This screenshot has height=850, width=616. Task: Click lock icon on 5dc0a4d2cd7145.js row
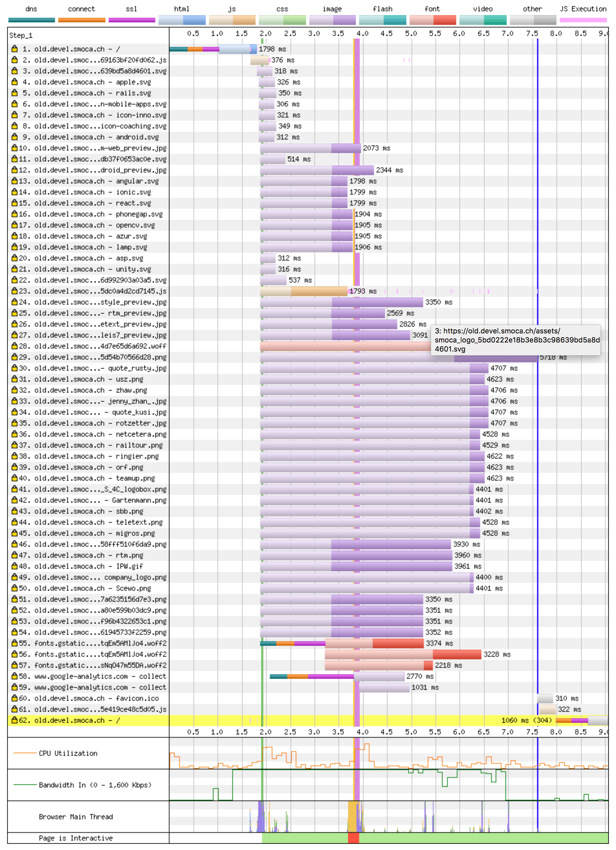(15, 291)
